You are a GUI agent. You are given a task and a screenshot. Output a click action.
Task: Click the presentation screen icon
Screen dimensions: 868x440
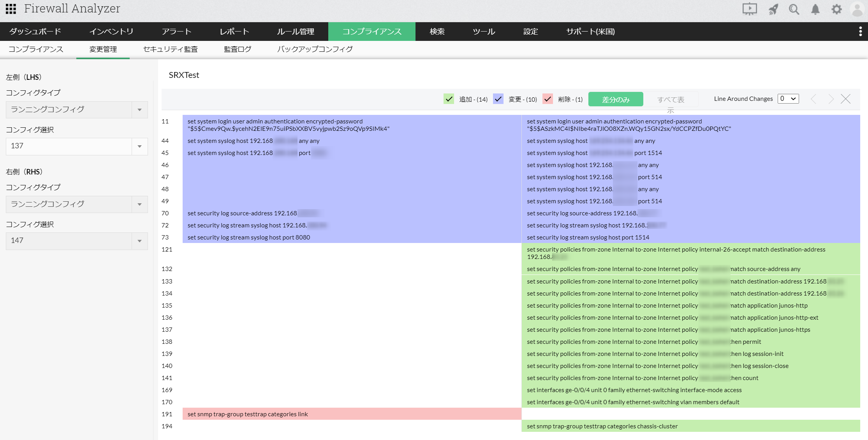click(750, 9)
